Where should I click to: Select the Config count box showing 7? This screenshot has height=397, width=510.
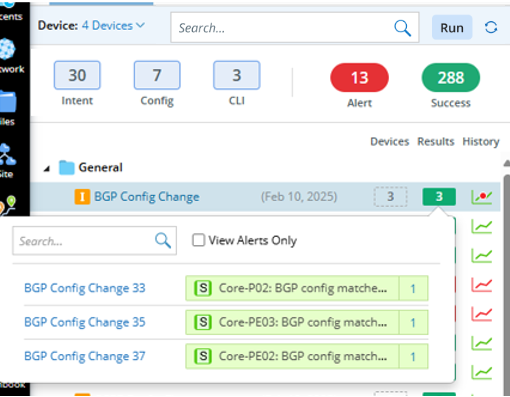157,75
